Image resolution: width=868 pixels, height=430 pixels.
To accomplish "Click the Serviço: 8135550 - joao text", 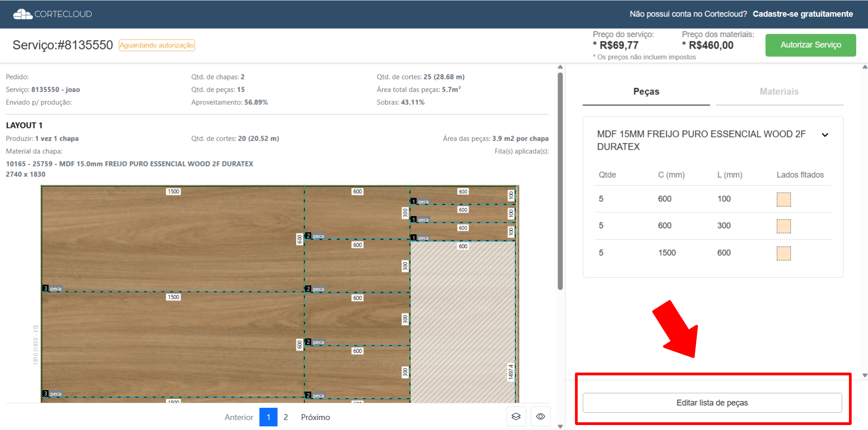I will click(x=43, y=90).
